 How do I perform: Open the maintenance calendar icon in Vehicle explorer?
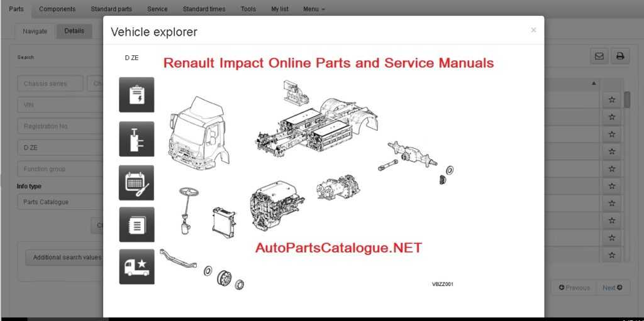[x=136, y=183]
